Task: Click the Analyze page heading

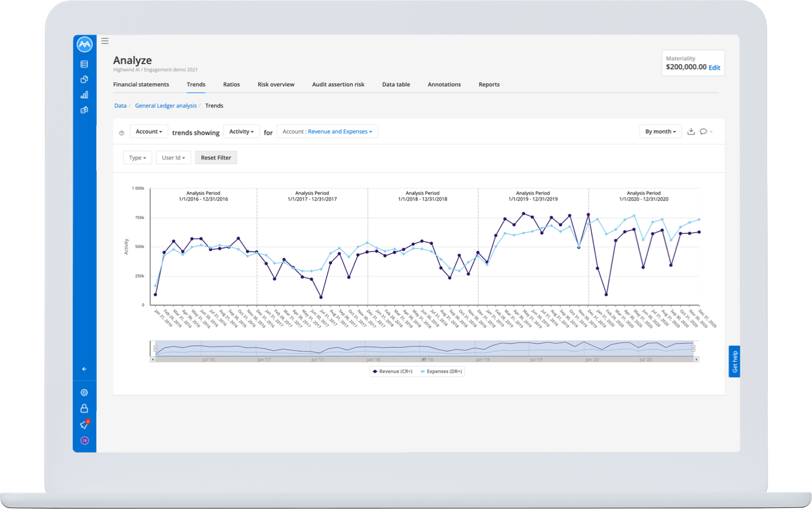Action: click(133, 60)
